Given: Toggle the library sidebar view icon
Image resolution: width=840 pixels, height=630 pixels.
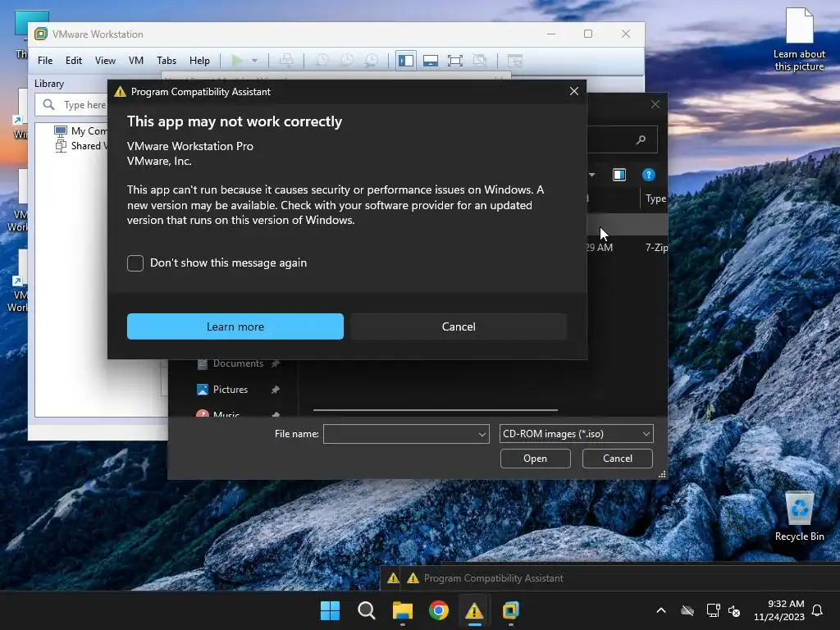Looking at the screenshot, I should (x=405, y=61).
